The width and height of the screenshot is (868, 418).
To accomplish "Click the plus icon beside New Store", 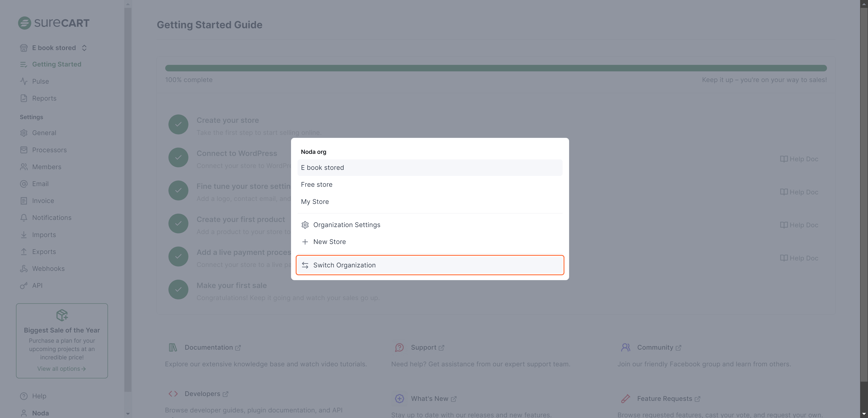I will (x=305, y=242).
